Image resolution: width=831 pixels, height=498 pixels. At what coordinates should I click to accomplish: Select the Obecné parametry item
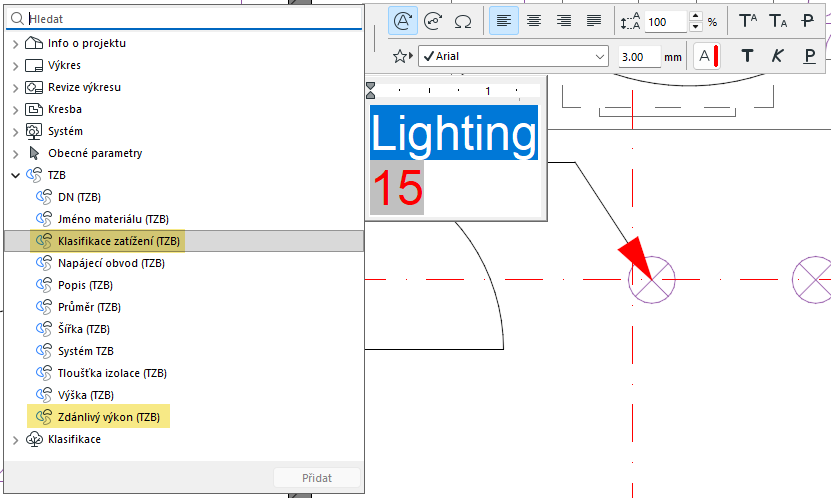point(95,153)
